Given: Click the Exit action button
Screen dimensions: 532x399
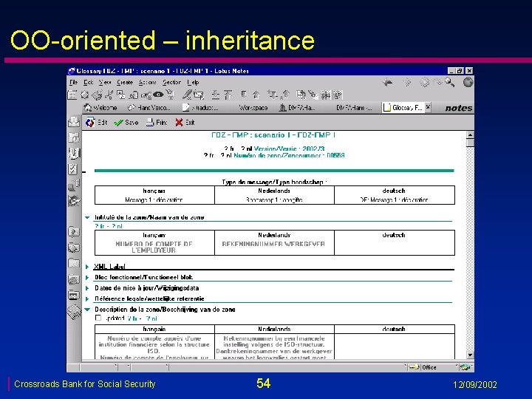Looking at the screenshot, I should [185, 123].
